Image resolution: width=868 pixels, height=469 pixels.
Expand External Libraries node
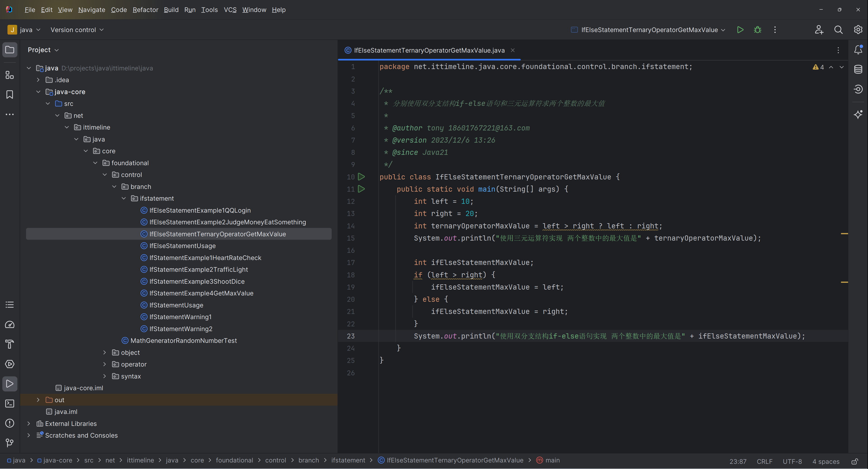[x=29, y=424]
